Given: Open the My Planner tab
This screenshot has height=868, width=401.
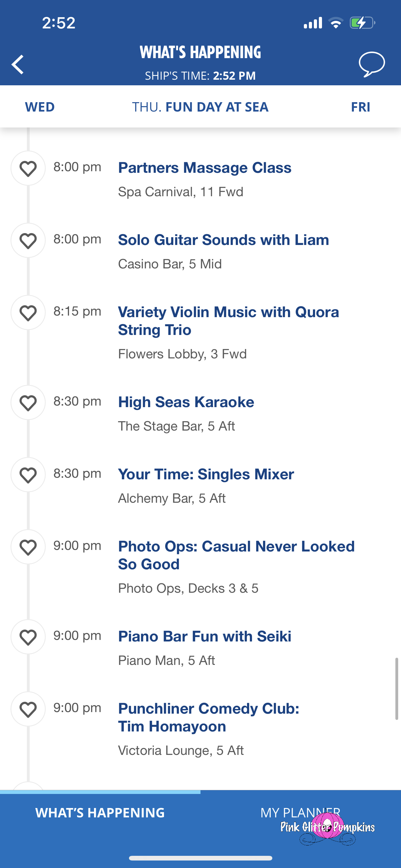Looking at the screenshot, I should [300, 813].
